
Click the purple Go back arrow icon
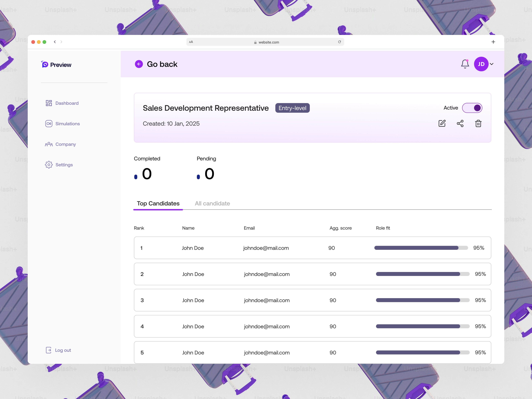(139, 64)
